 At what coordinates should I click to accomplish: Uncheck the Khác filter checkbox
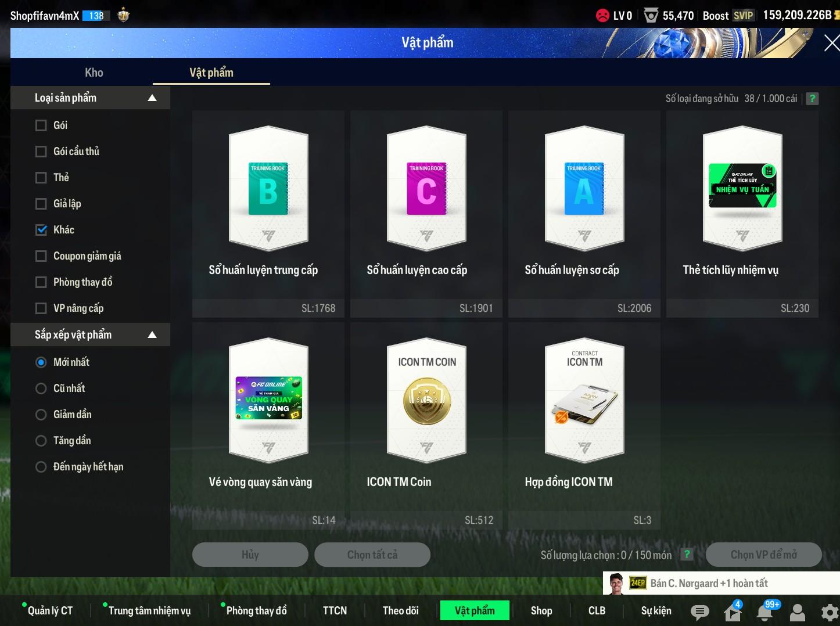pos(41,230)
